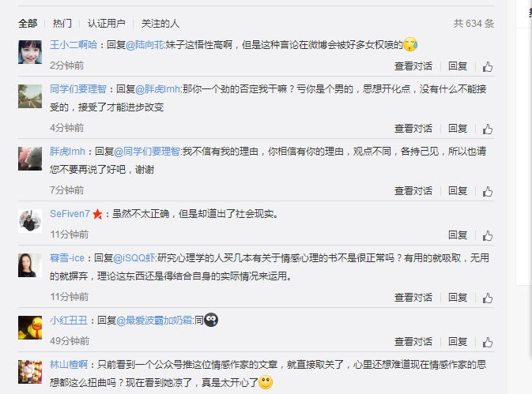The width and height of the screenshot is (532, 394).
Task: Reply to SeFiven7's comment via 回复
Action: 458,235
